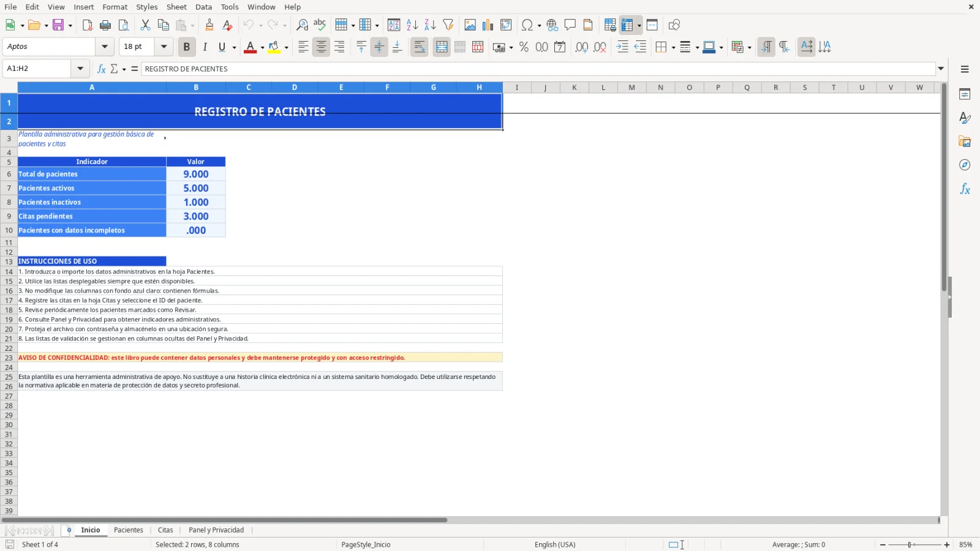
Task: Click the zoom out minus button
Action: [x=883, y=545]
